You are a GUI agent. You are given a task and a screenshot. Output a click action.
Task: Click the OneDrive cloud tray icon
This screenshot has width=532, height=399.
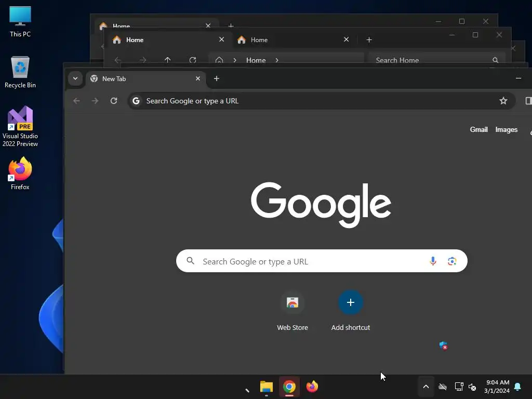pyautogui.click(x=443, y=387)
